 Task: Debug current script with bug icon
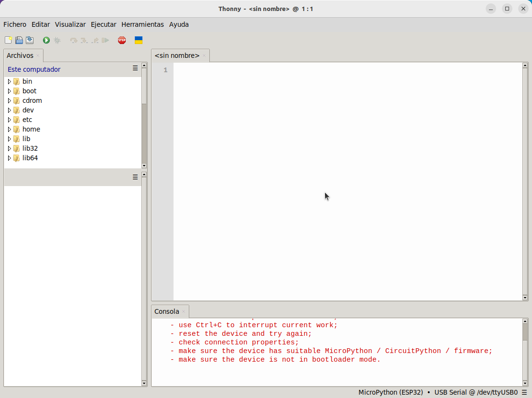click(57, 40)
